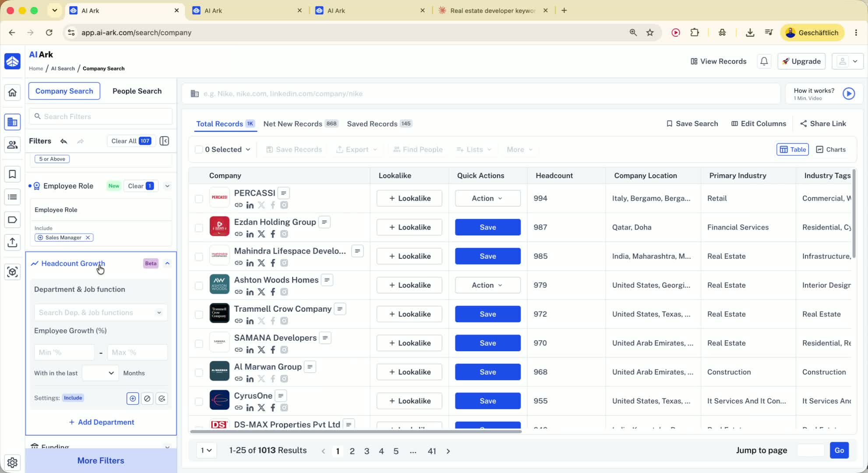Open the website link icon for SAMANA Developers
Screen dimensions: 868x473
point(239,349)
